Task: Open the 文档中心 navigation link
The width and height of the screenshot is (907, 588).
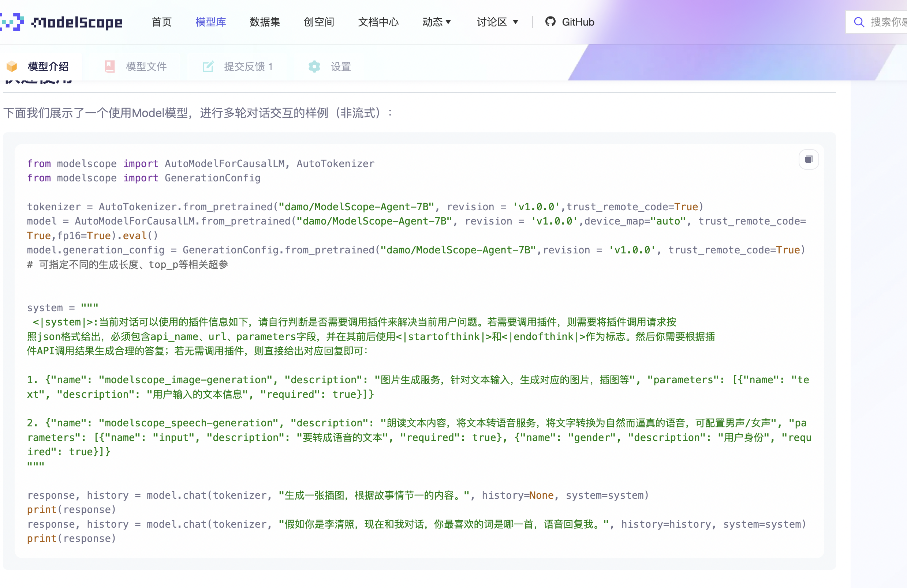Action: pyautogui.click(x=378, y=22)
